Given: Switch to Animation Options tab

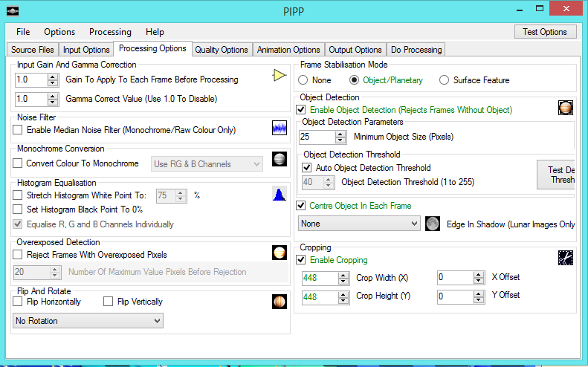Looking at the screenshot, I should (288, 50).
